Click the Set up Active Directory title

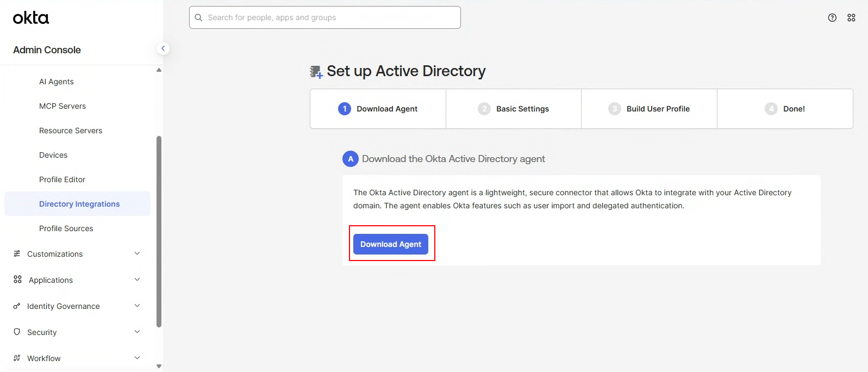point(406,71)
